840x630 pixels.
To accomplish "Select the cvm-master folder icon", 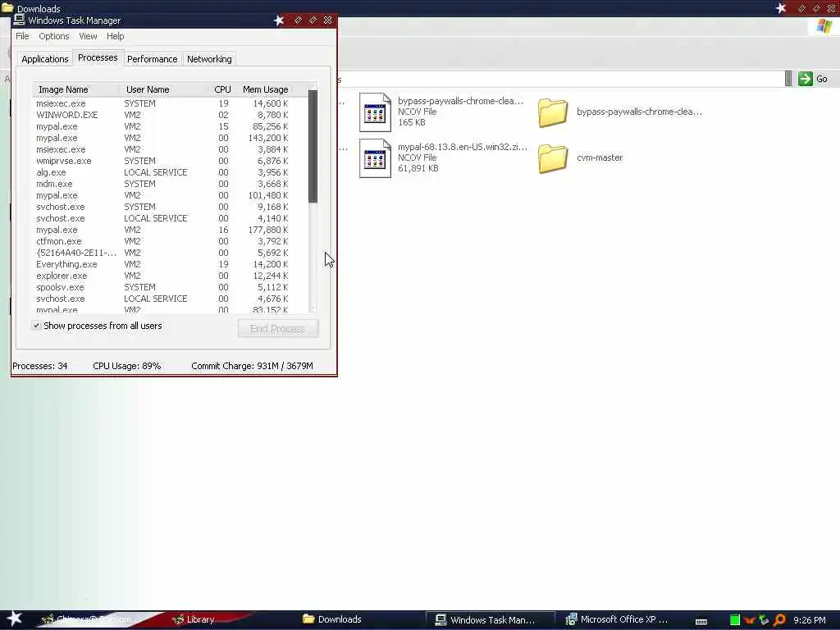I will click(552, 158).
